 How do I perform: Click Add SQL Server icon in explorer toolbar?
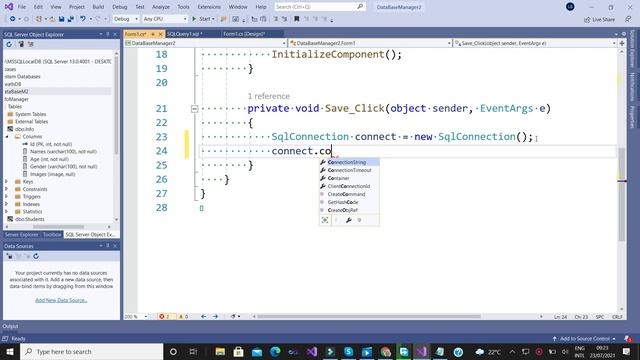pyautogui.click(x=21, y=44)
